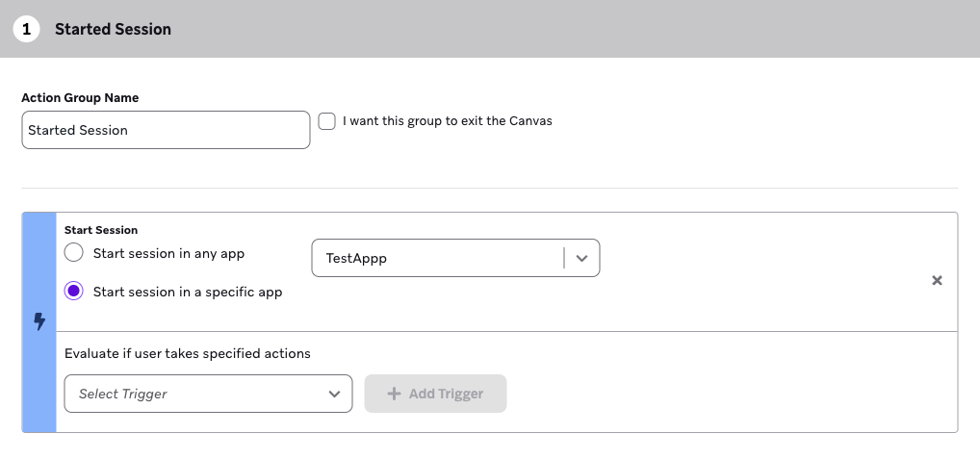Enable the exit the Canvas checkbox
The height and width of the screenshot is (459, 980).
[327, 121]
